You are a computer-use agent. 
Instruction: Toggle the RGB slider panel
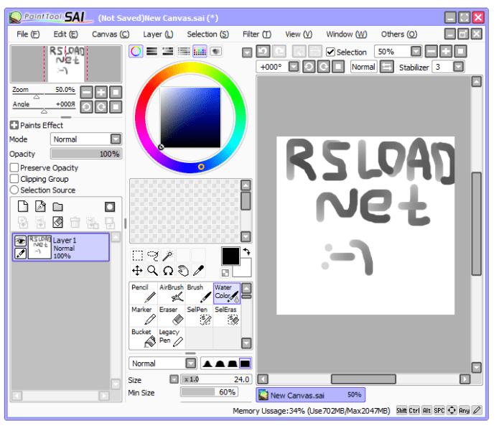point(152,51)
